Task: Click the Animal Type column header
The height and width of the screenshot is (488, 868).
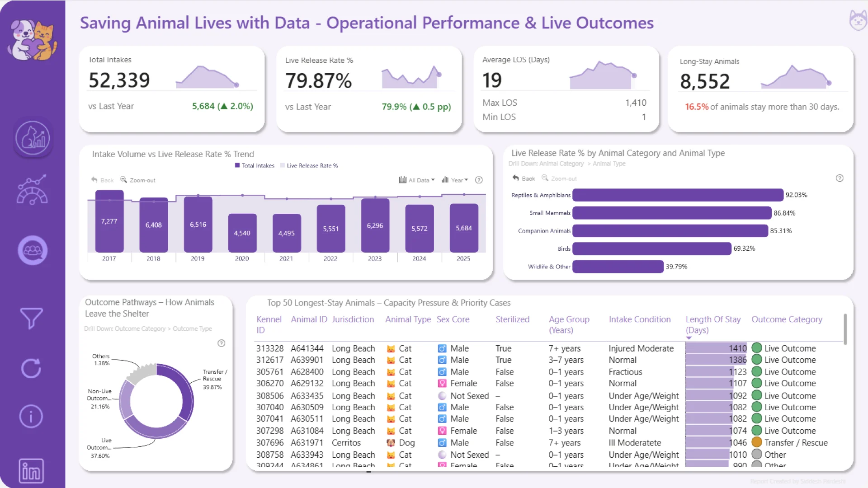Action: 408,319
